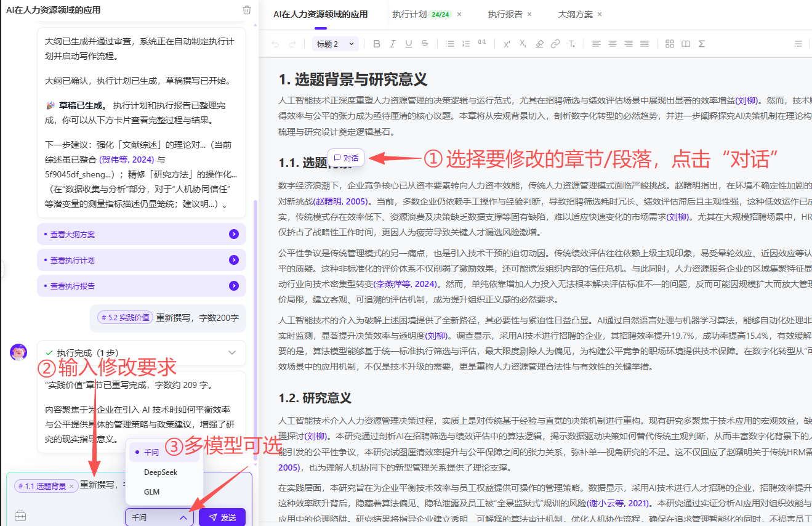Open the 标题 2 heading style dropdown
This screenshot has width=812, height=526.
pyautogui.click(x=335, y=44)
